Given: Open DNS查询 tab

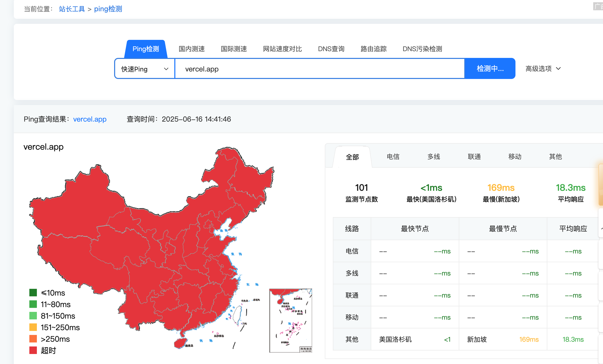Looking at the screenshot, I should coord(331,49).
